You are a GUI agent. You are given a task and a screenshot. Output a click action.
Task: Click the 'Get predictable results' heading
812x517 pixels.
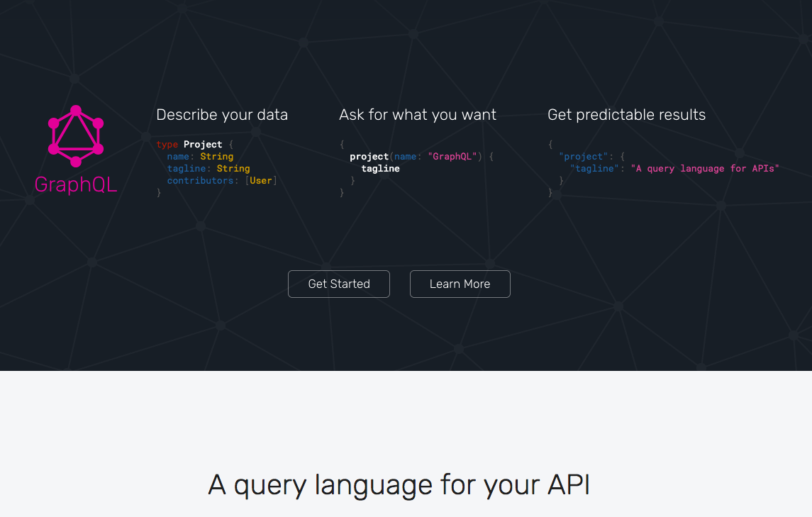coord(627,114)
